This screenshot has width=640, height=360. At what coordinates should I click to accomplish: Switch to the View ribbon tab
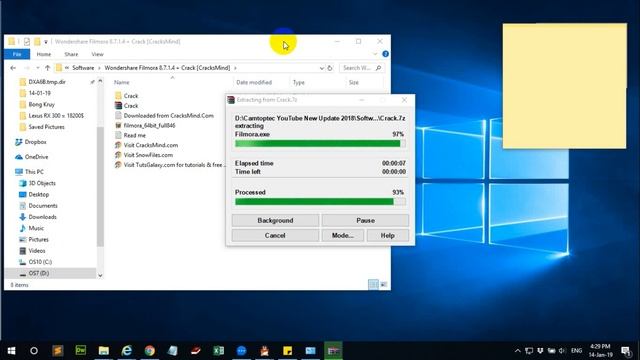tap(97, 54)
